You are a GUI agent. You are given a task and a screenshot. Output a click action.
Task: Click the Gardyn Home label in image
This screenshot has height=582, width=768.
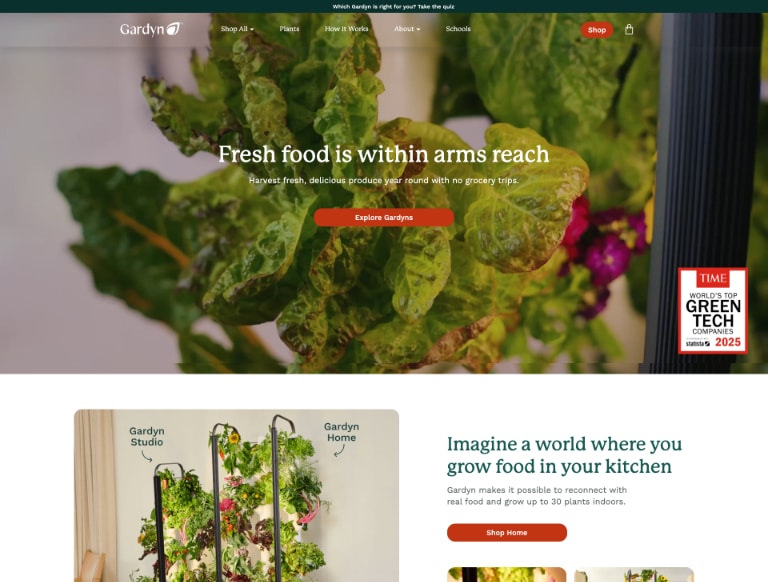pos(341,432)
